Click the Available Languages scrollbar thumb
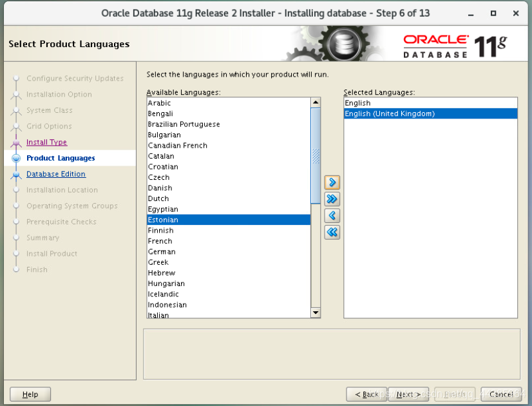532x406 pixels. [x=316, y=156]
